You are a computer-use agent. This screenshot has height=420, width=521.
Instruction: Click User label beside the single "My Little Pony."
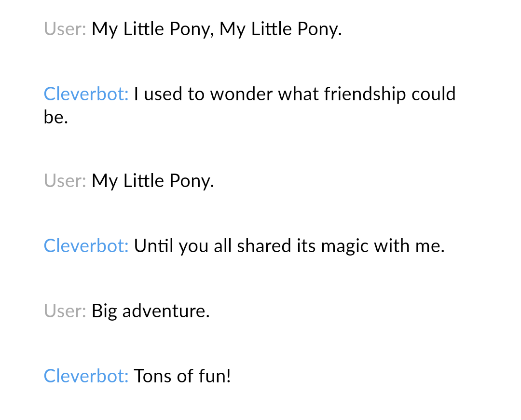[65, 181]
